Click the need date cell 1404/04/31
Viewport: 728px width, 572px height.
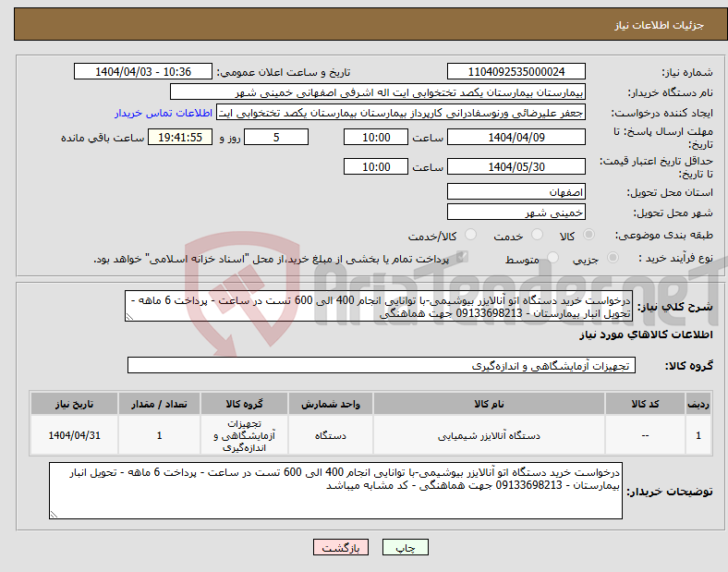(x=74, y=435)
